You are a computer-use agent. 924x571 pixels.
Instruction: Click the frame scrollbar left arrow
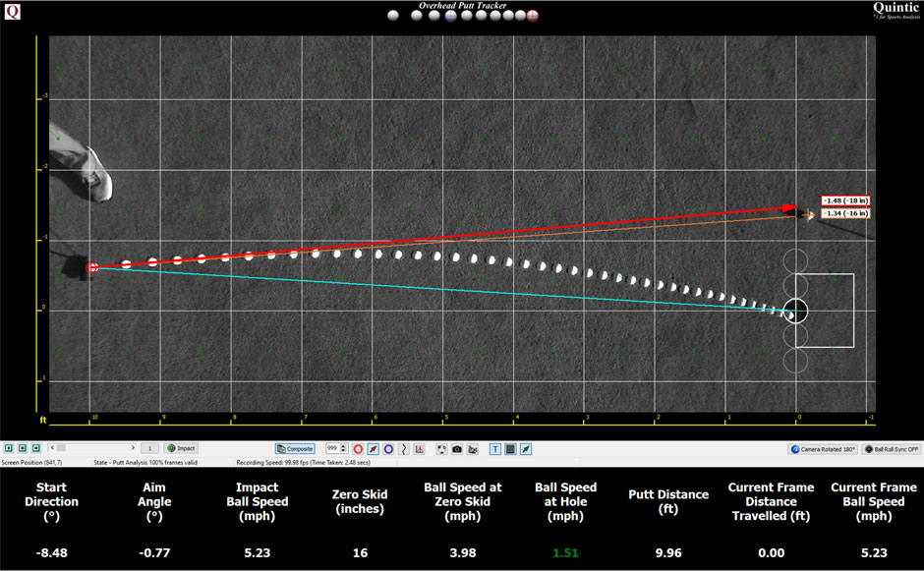pyautogui.click(x=51, y=448)
